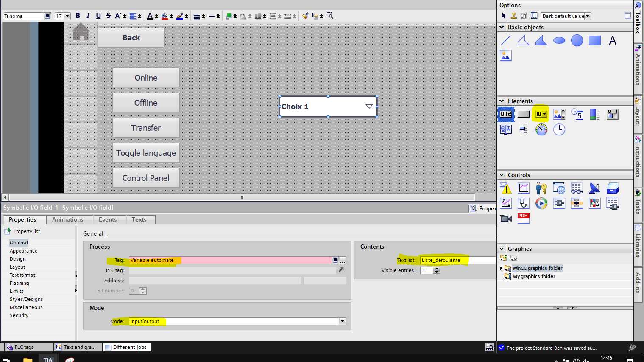Click the Back button on screen
This screenshot has height=362, width=644.
tap(131, 38)
